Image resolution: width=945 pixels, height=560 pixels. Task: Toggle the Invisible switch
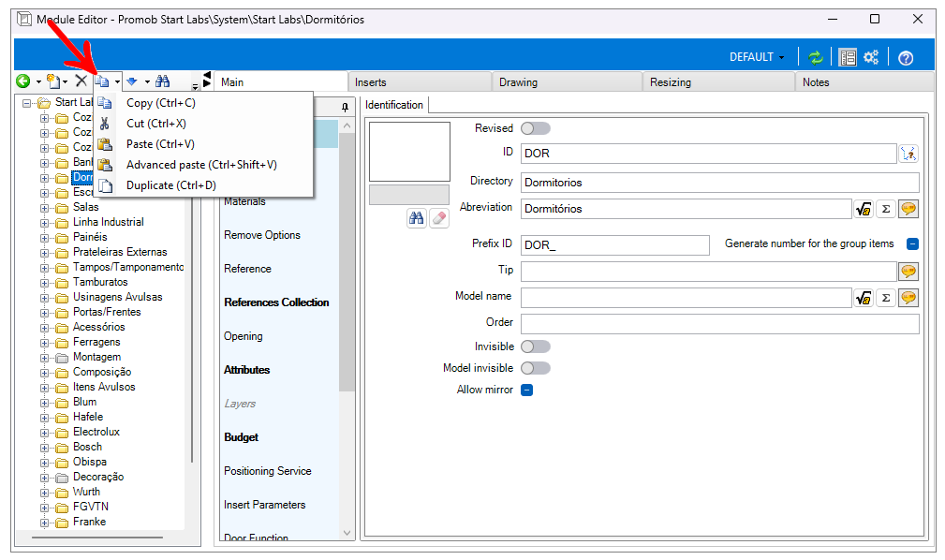click(x=535, y=346)
